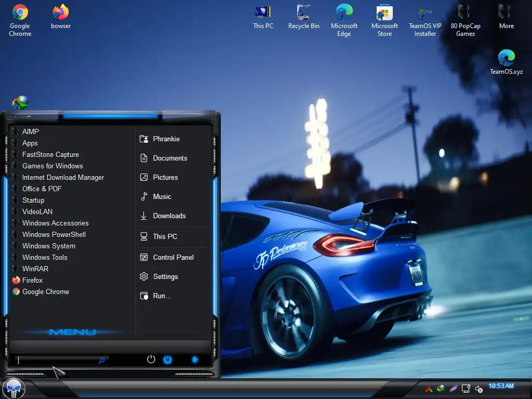Screen dimensions: 532x399
Task: Open 80 PopCap Games desktop folder
Action: 465,20
